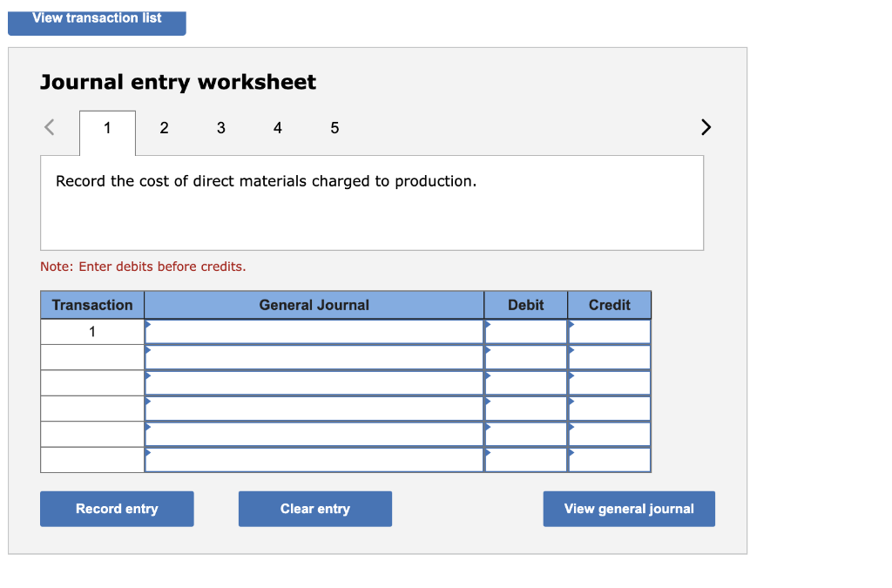Screen dimensions: 892x588
Task: Switch to entry tab 2
Action: (164, 128)
